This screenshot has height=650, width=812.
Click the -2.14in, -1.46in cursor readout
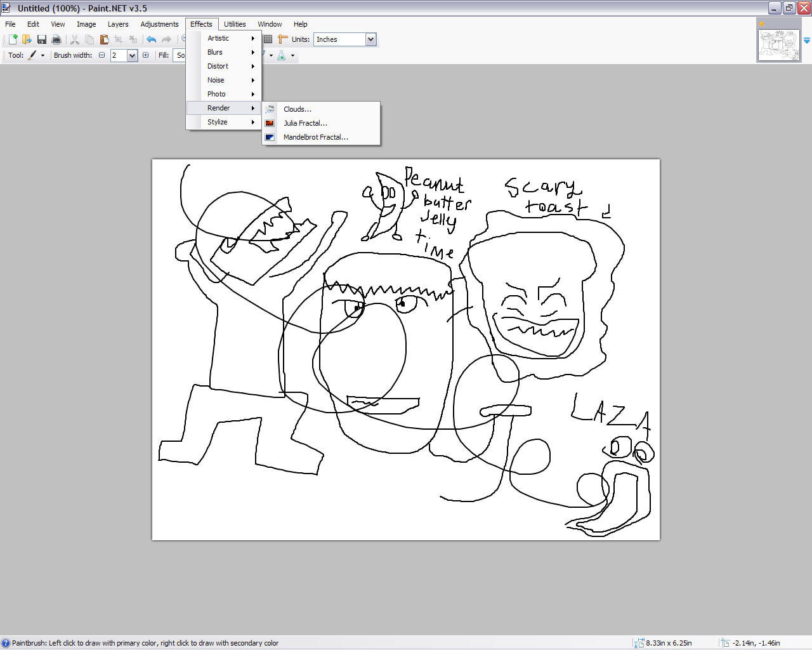click(x=756, y=643)
